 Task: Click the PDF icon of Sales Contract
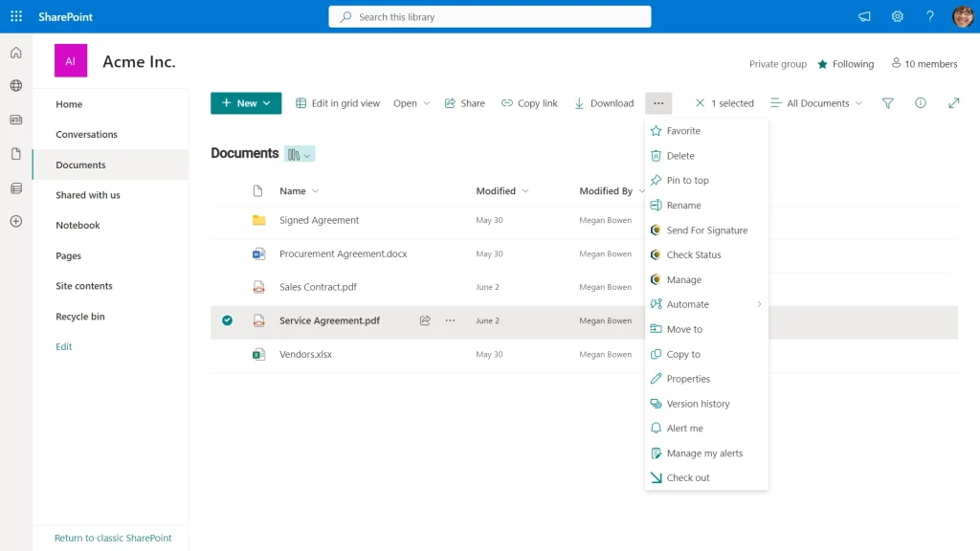pyautogui.click(x=258, y=287)
